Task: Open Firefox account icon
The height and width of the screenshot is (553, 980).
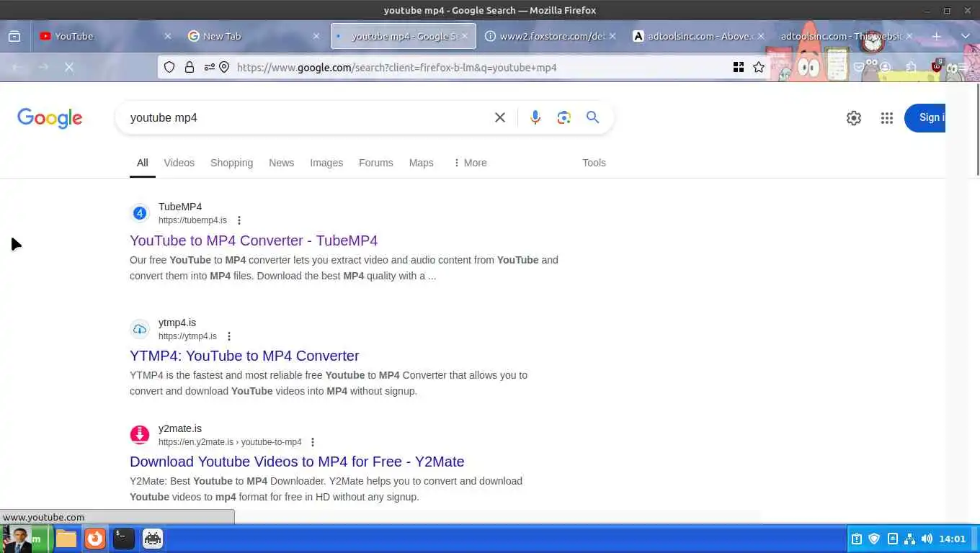Action: (x=885, y=67)
